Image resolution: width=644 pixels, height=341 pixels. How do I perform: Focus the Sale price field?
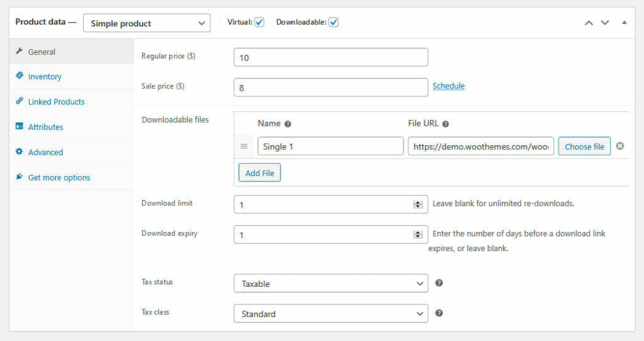(x=331, y=87)
